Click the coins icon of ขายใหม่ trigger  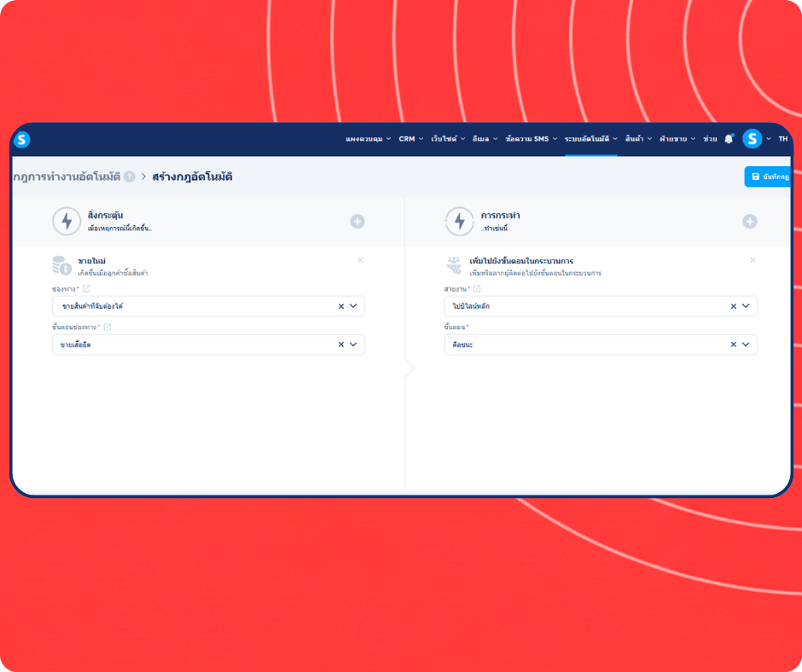tap(62, 265)
